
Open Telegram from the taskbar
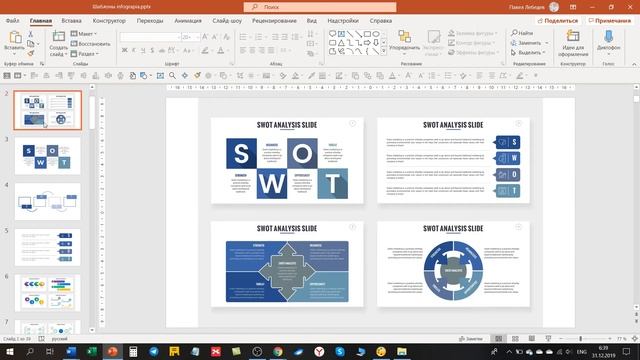(154, 351)
